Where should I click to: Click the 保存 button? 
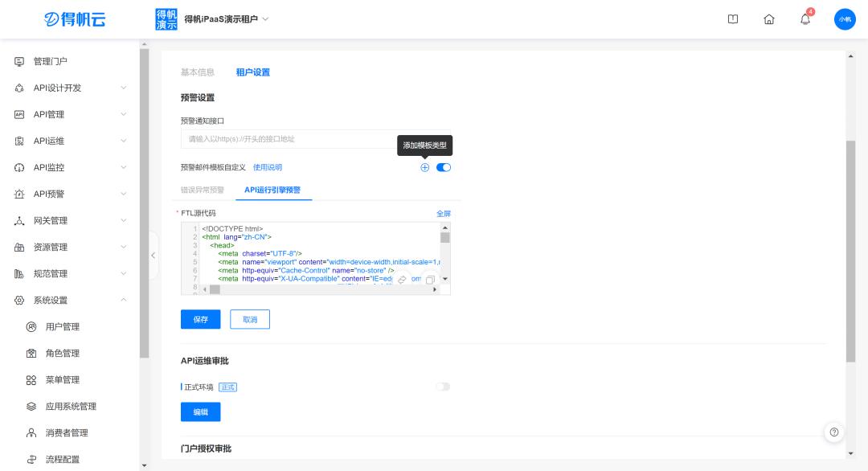[200, 319]
